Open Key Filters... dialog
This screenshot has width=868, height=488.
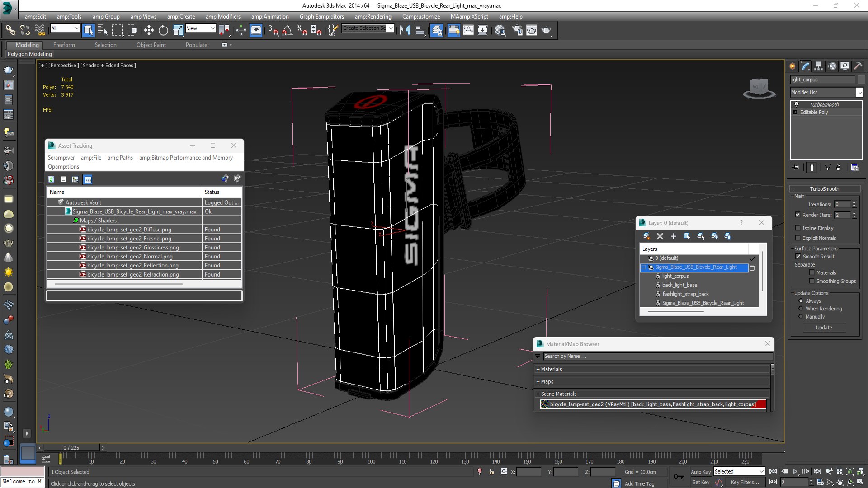(745, 483)
